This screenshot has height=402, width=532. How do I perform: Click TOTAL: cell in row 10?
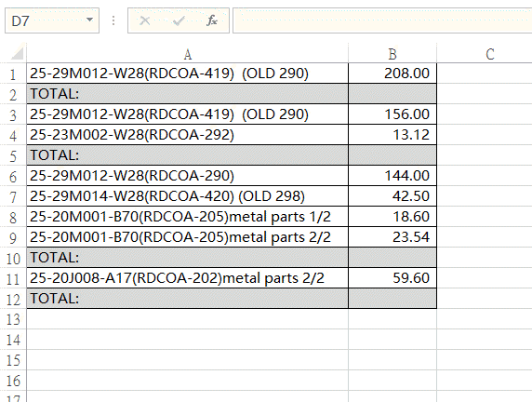(x=187, y=258)
